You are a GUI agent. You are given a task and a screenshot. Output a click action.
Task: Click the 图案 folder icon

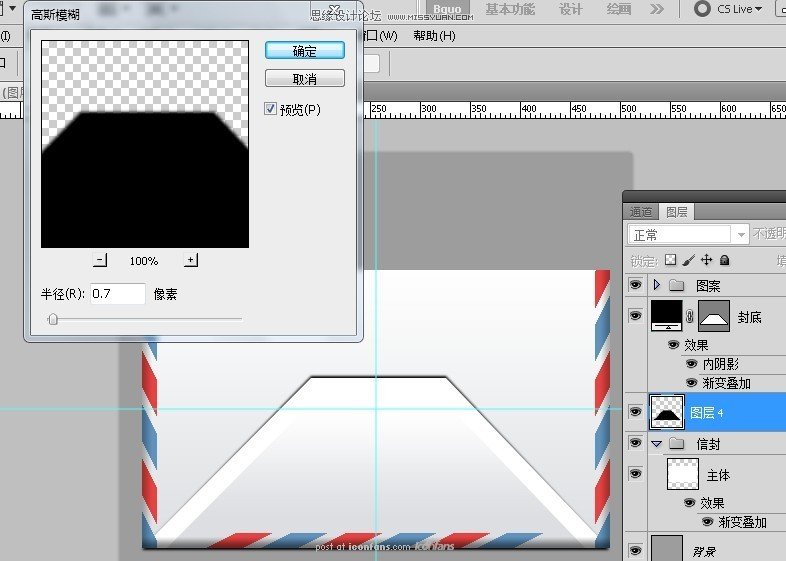[677, 285]
